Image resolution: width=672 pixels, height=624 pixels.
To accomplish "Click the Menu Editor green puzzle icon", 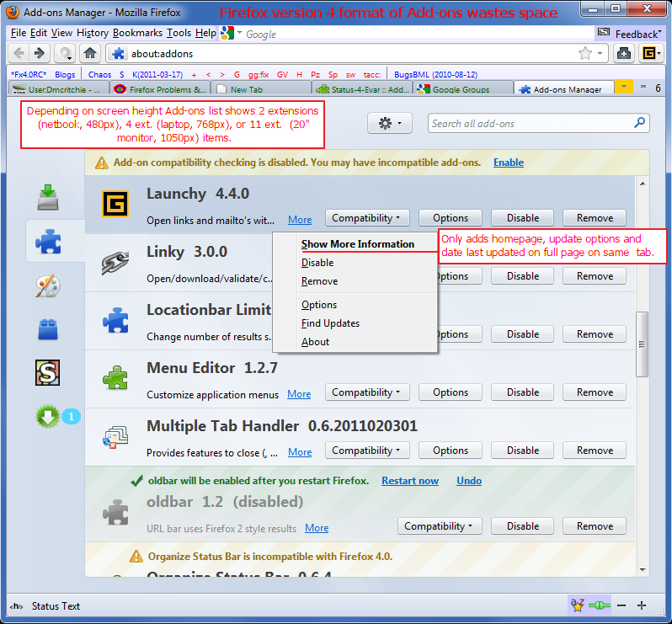I will click(115, 378).
